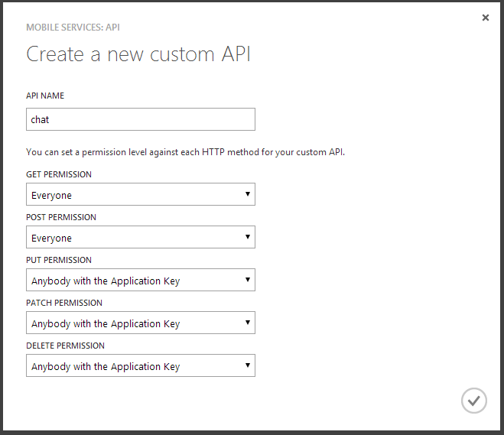504x435 pixels.
Task: Click the API name text field
Action: tap(140, 119)
